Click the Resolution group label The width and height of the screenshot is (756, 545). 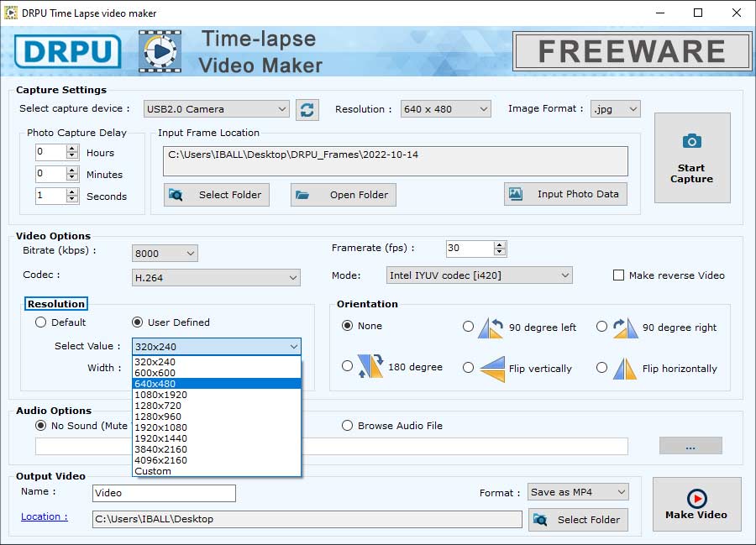(x=56, y=304)
